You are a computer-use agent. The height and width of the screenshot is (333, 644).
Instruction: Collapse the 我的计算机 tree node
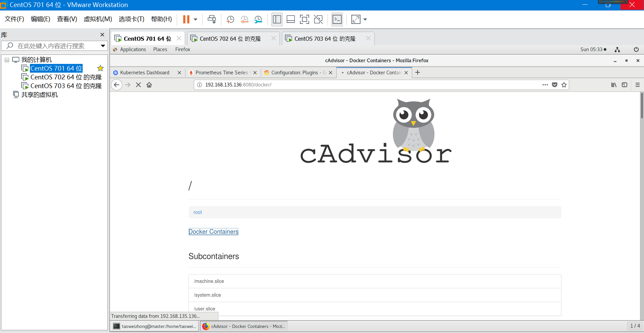7,60
